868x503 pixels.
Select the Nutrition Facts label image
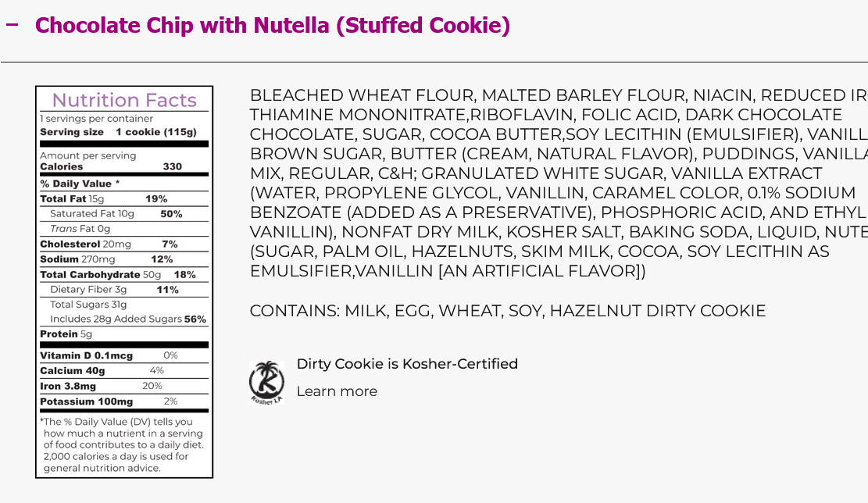coord(123,283)
